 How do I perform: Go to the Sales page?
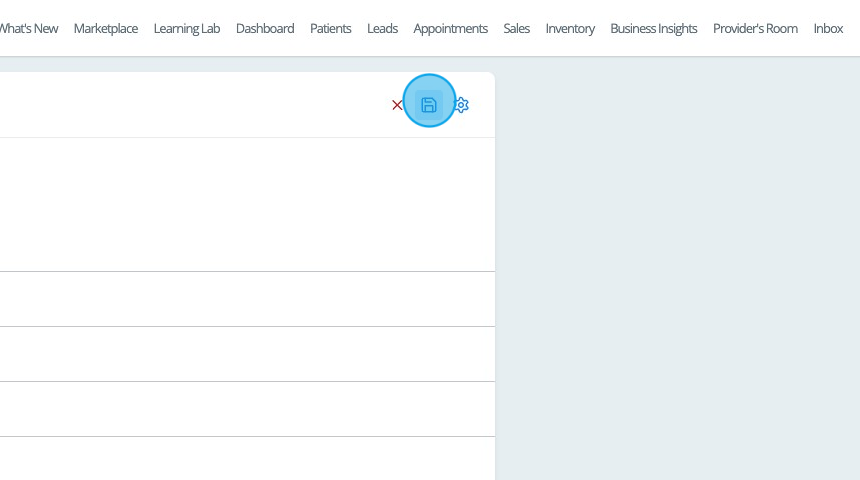pyautogui.click(x=516, y=29)
